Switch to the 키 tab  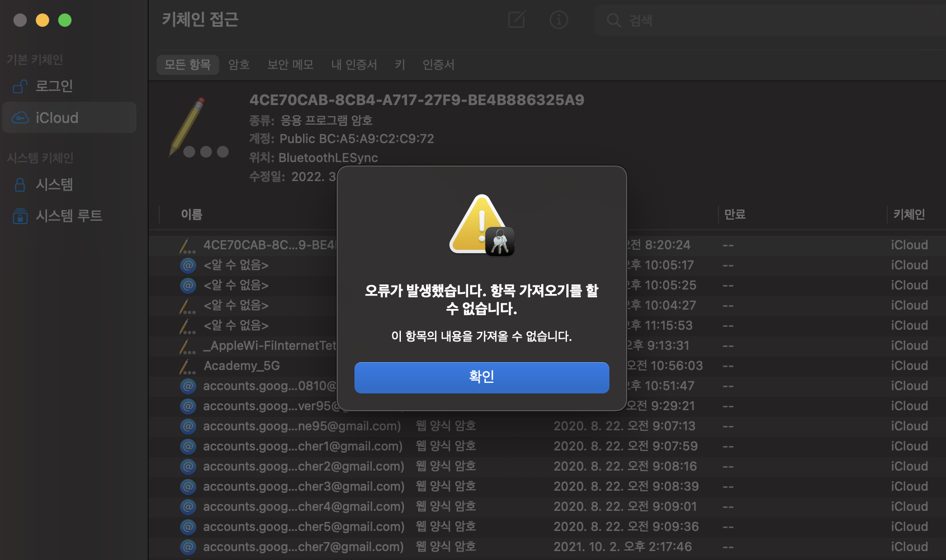click(400, 65)
